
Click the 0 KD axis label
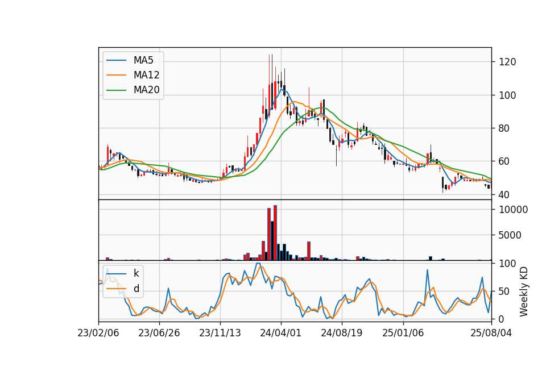coord(502,319)
